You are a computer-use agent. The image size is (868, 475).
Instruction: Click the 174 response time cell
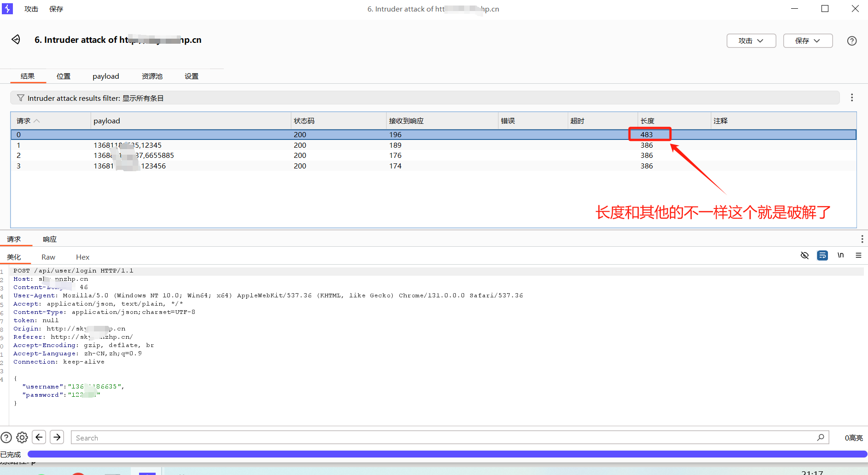click(395, 166)
